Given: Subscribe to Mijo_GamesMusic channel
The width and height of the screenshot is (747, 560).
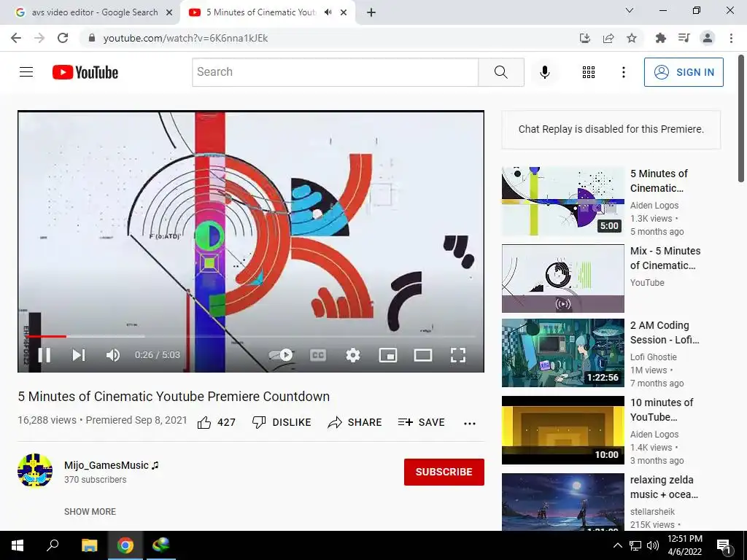Looking at the screenshot, I should point(444,472).
